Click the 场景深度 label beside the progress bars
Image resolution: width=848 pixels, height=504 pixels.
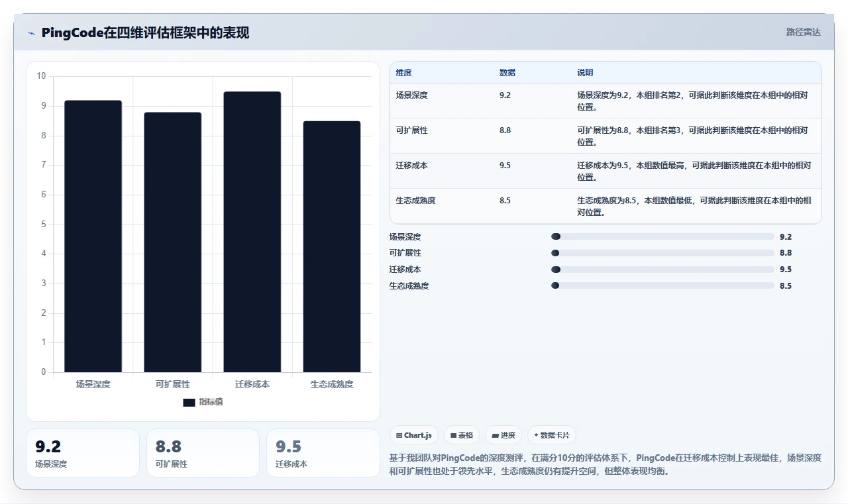405,236
